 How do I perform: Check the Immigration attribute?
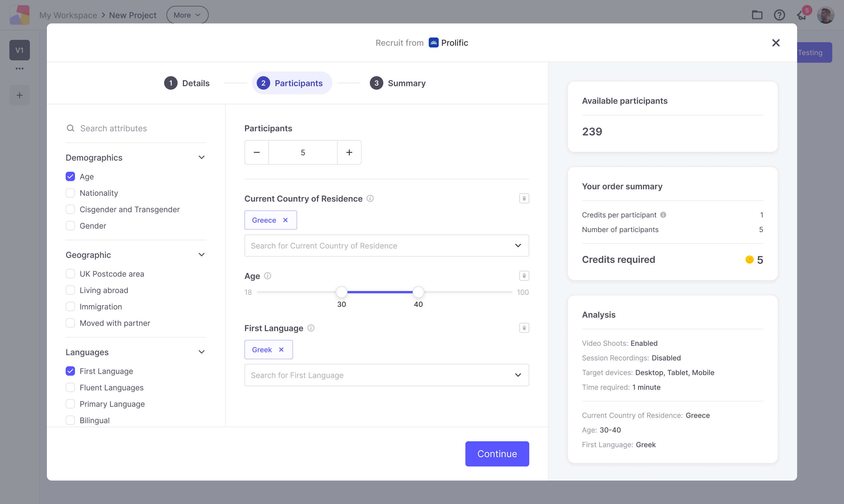(x=70, y=307)
